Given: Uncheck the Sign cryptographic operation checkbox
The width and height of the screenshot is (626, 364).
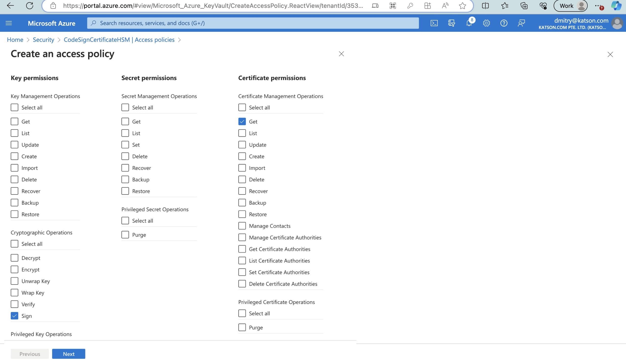Looking at the screenshot, I should (x=14, y=316).
